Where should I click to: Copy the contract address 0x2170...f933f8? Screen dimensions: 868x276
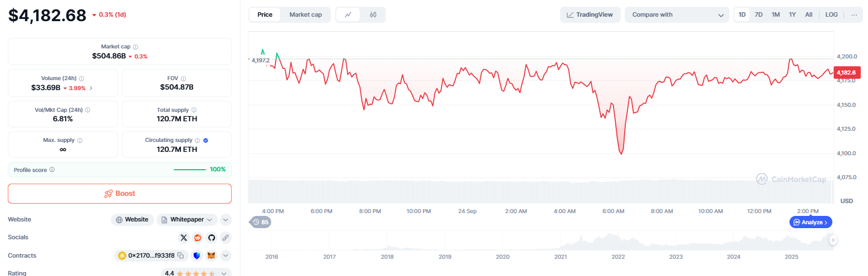pos(180,256)
